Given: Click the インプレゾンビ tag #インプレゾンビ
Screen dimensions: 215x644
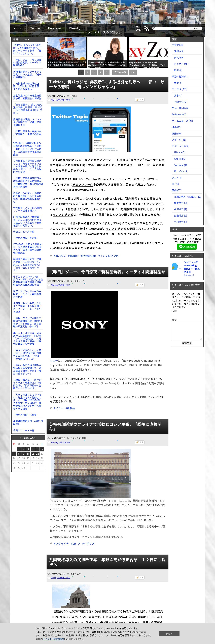Looking at the screenshot, I should tap(108, 256).
